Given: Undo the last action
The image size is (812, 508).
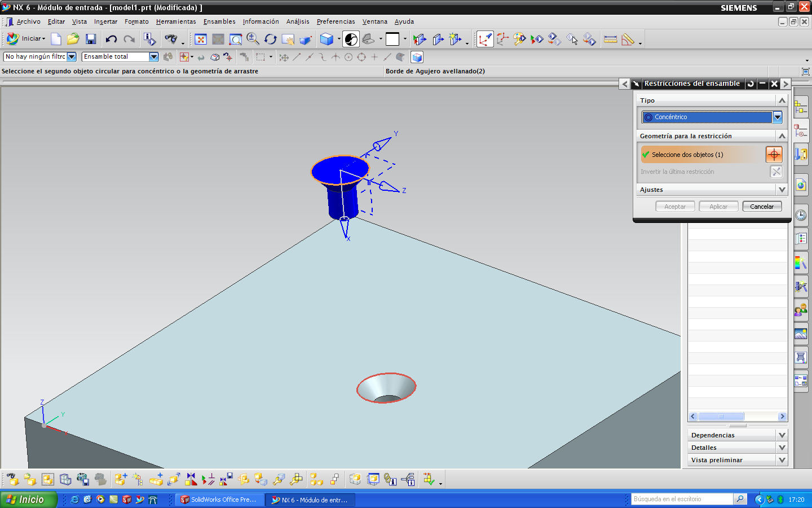Looking at the screenshot, I should pyautogui.click(x=111, y=39).
